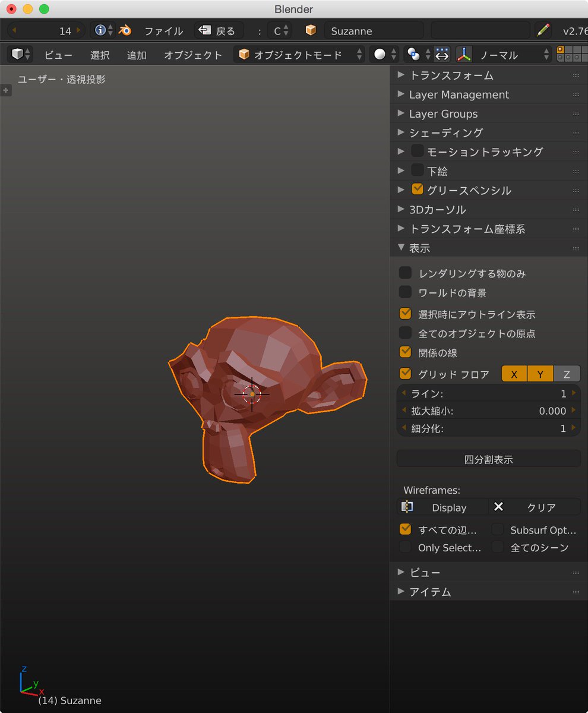Enable the 全てのシーン checkbox
The image size is (588, 713).
click(x=498, y=547)
